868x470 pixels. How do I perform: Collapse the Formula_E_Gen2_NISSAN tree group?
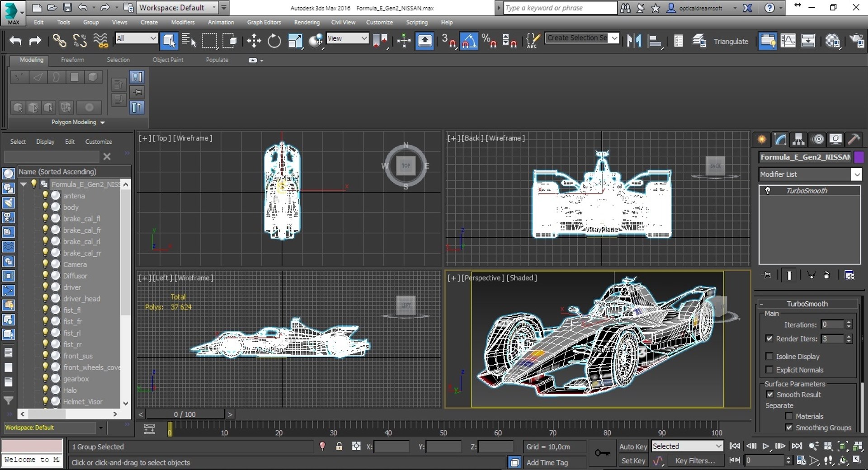[23, 184]
